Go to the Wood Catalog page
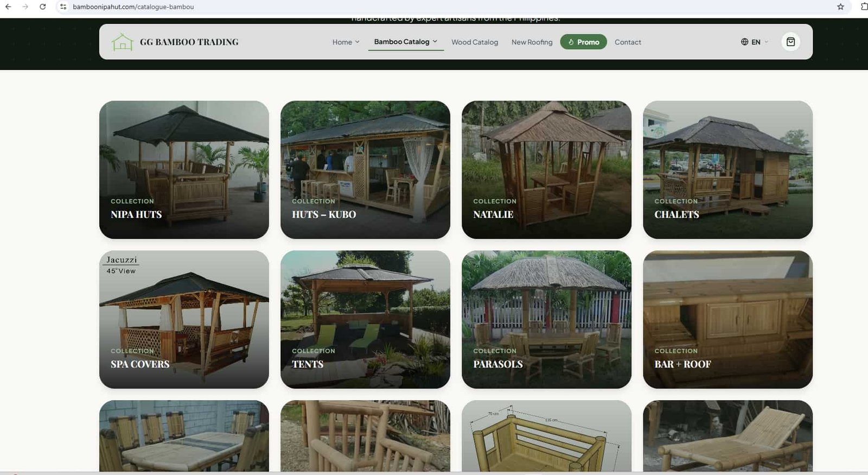Image resolution: width=868 pixels, height=475 pixels. pyautogui.click(x=474, y=42)
